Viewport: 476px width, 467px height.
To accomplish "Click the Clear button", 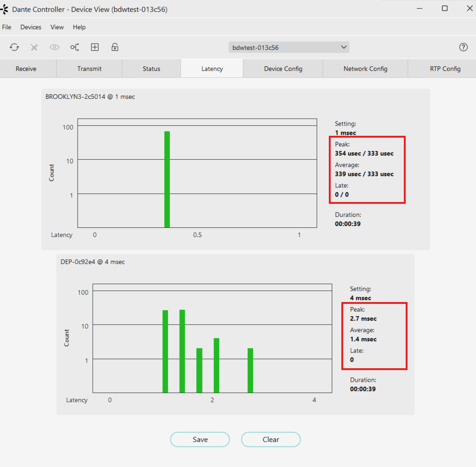I will (x=271, y=440).
